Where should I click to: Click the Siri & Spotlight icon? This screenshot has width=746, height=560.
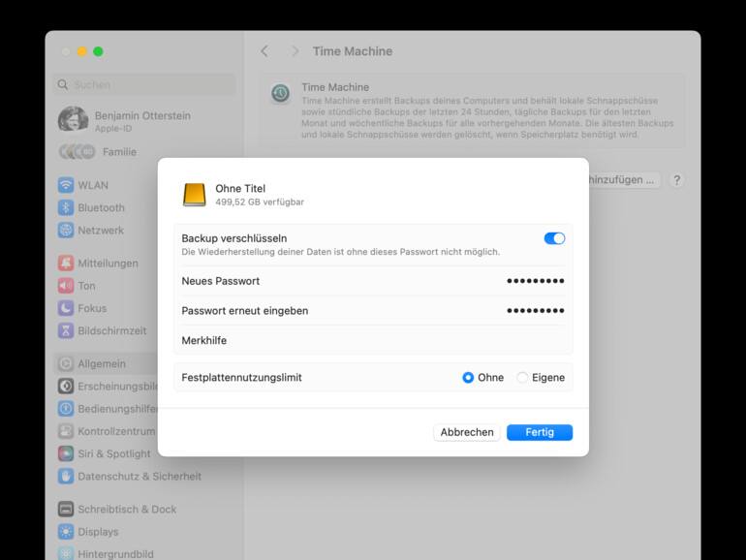(x=66, y=453)
